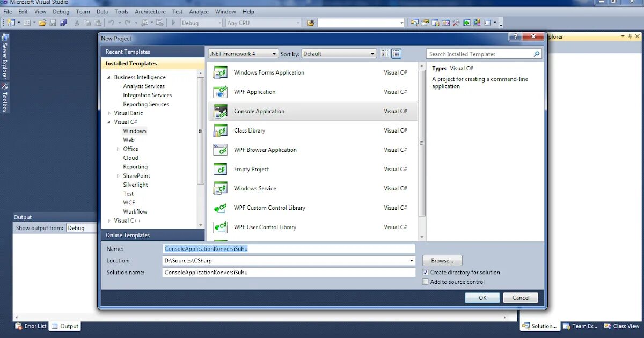The width and height of the screenshot is (644, 338).
Task: Click the Browse... button
Action: pyautogui.click(x=442, y=261)
